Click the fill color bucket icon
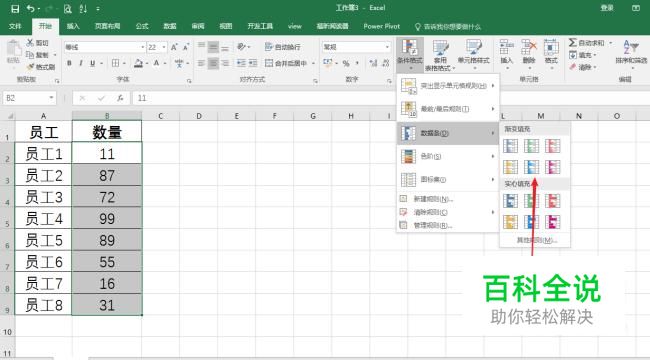Image resolution: width=650 pixels, height=360 pixels. (138, 63)
